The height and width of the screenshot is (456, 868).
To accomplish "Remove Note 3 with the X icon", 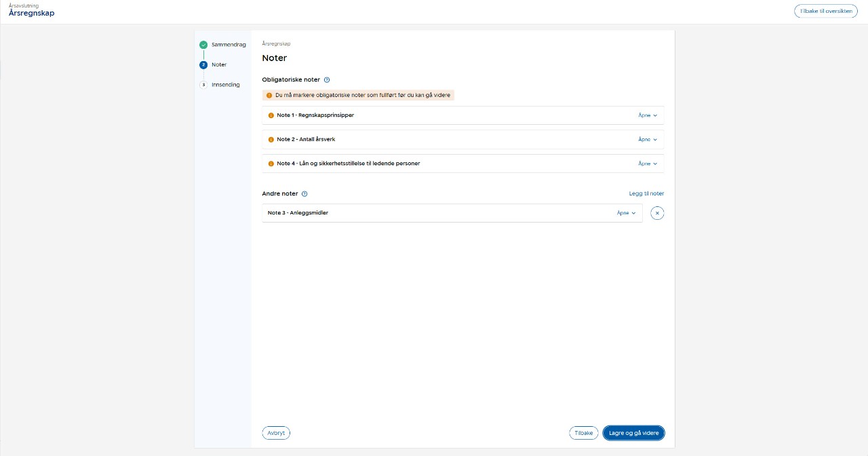I will (x=657, y=213).
